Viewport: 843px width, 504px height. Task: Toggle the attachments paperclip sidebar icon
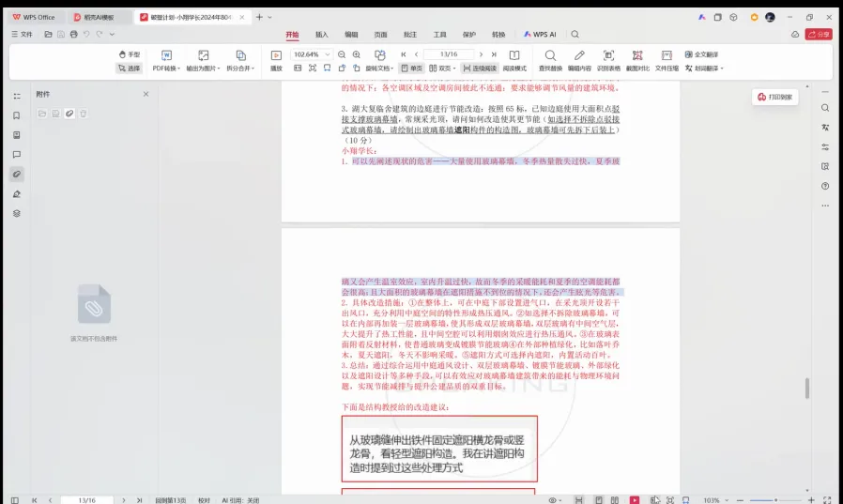(17, 174)
